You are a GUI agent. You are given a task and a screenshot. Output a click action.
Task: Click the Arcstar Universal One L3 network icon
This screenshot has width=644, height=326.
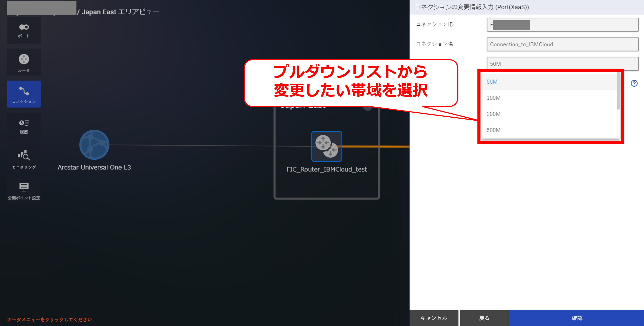point(94,145)
